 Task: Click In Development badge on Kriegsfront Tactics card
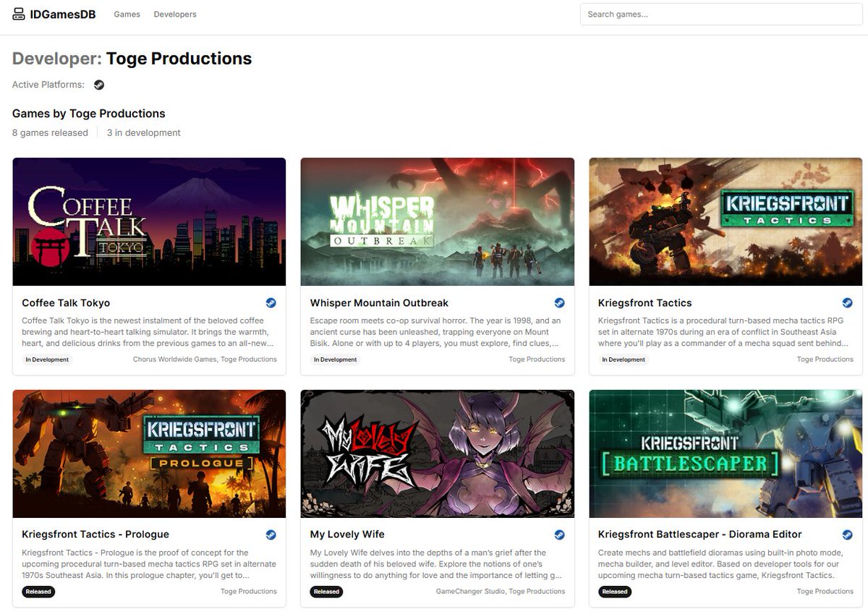pos(624,360)
